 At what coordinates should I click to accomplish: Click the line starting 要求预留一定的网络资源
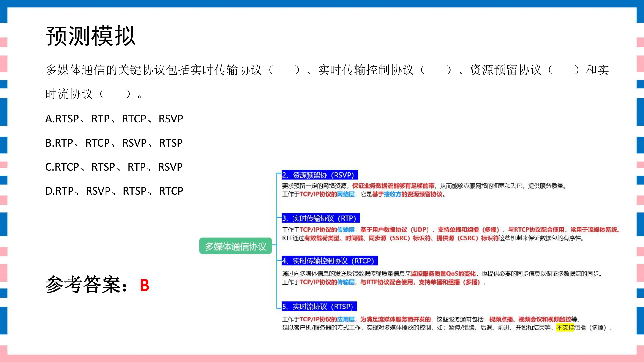pos(424,186)
